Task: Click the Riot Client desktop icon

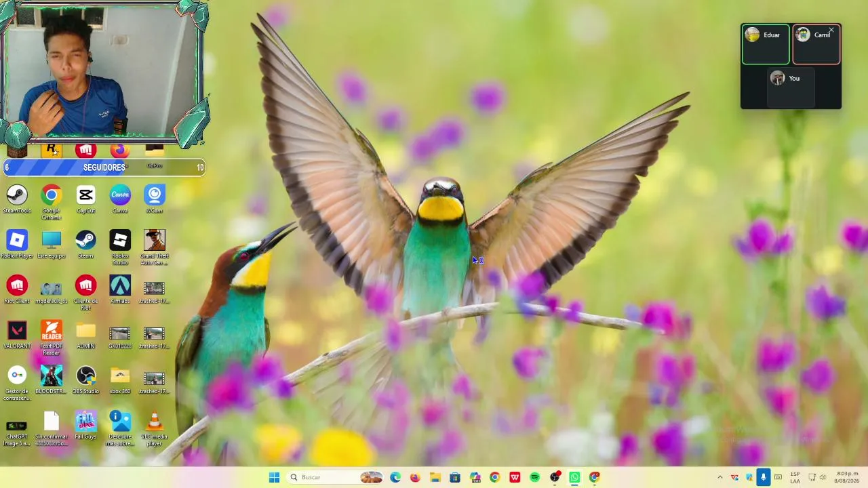Action: [x=17, y=290]
